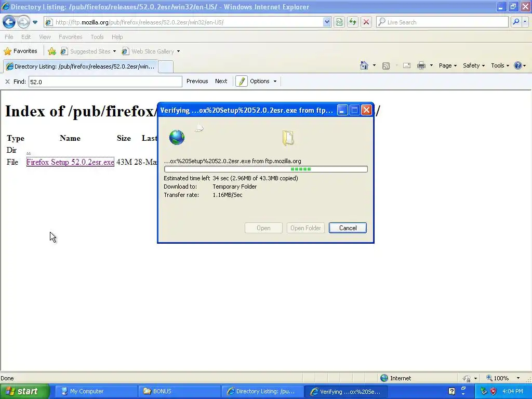532x399 pixels.
Task: Open Protected Mode status dropdown
Action: point(470,378)
